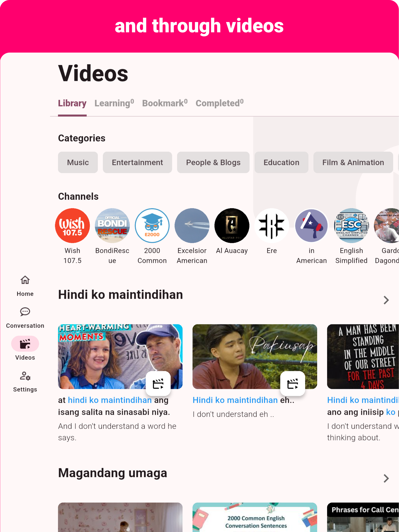Viewport: 399px width, 532px height.
Task: Open the BondiRescue channel
Action: click(112, 226)
